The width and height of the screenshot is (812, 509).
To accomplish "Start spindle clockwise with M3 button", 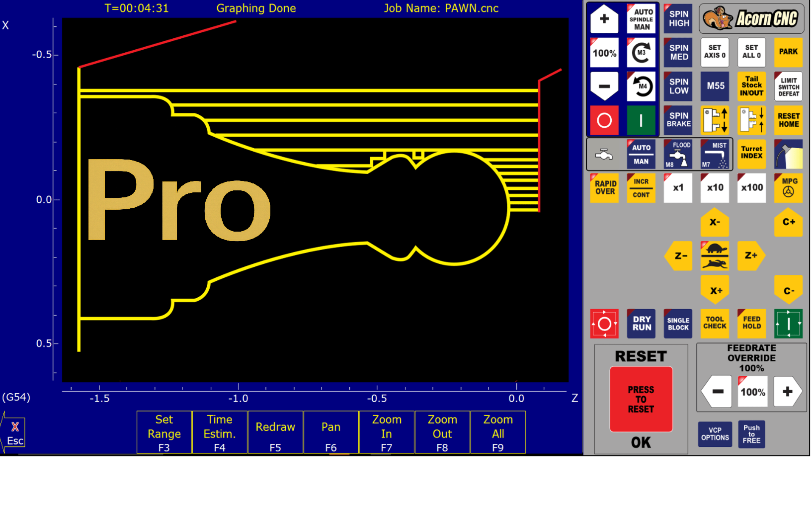I will (641, 53).
